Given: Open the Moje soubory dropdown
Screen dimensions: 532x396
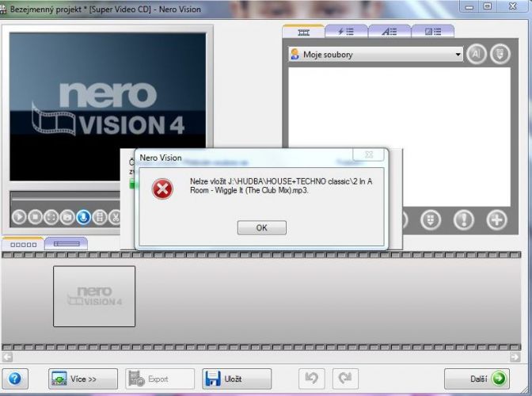Looking at the screenshot, I should pyautogui.click(x=375, y=55).
